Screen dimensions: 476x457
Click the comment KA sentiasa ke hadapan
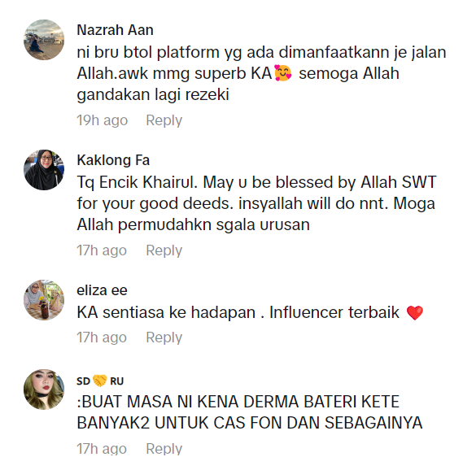point(250,312)
